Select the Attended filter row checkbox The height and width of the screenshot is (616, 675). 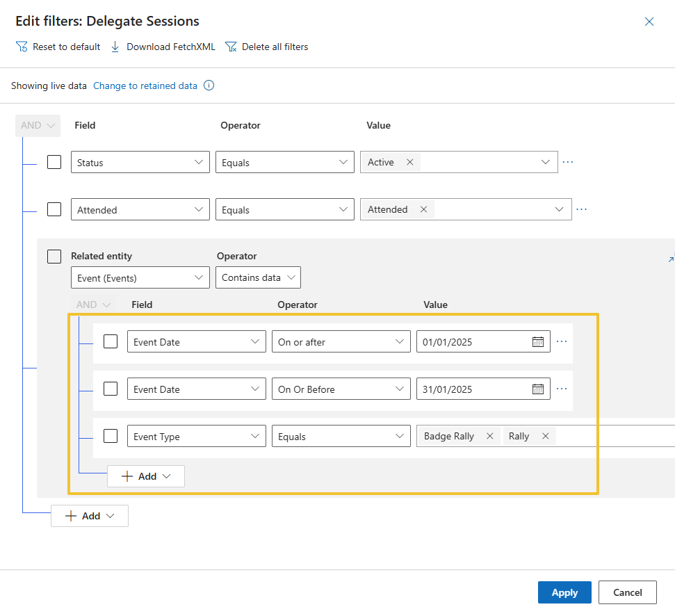pyautogui.click(x=54, y=209)
